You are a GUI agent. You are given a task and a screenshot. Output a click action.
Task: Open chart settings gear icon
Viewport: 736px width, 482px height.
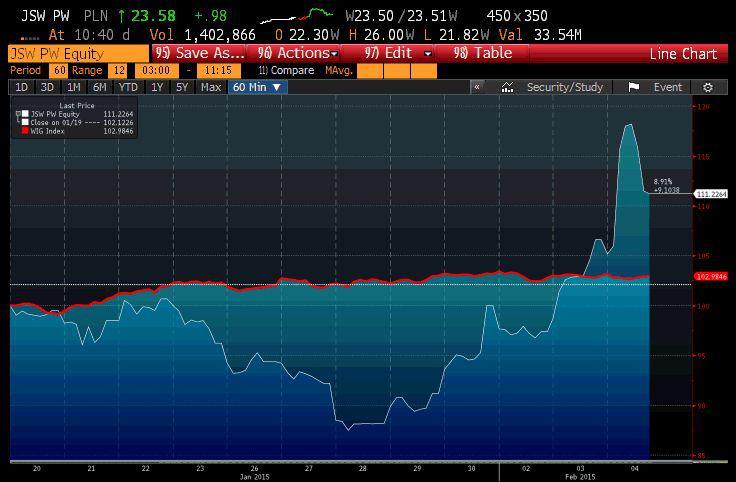pos(708,87)
